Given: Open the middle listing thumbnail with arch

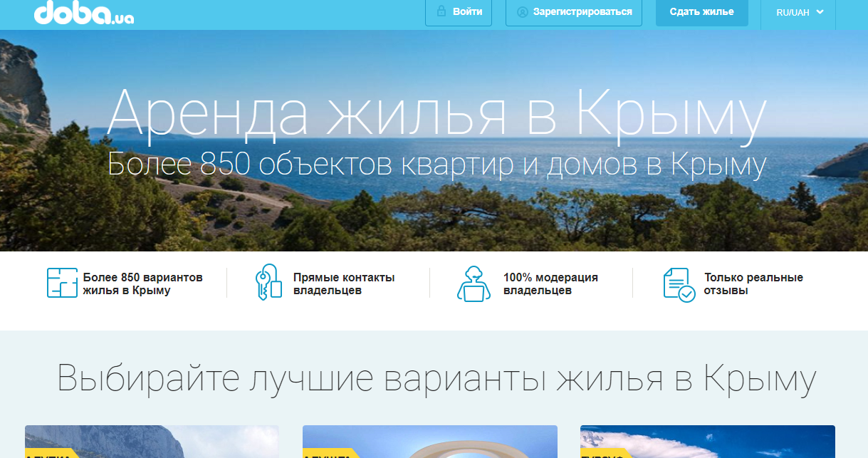Looking at the screenshot, I should pyautogui.click(x=430, y=442).
